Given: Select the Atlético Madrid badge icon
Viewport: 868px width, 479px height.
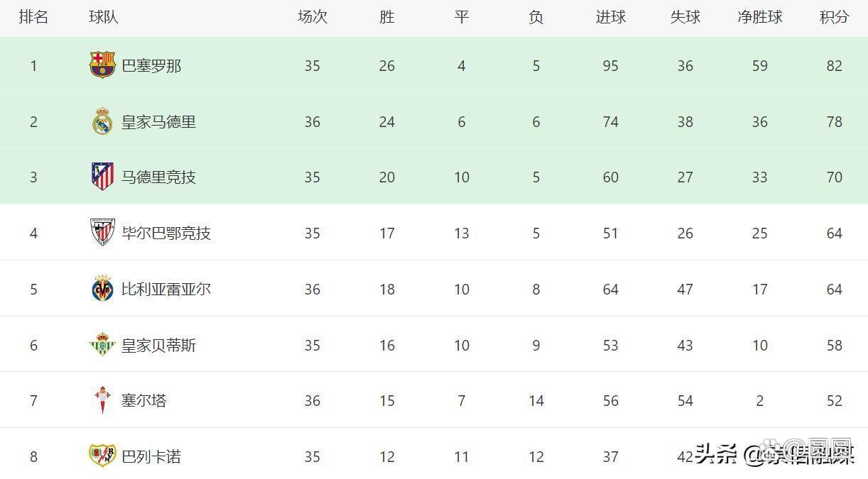Looking at the screenshot, I should 102,177.
